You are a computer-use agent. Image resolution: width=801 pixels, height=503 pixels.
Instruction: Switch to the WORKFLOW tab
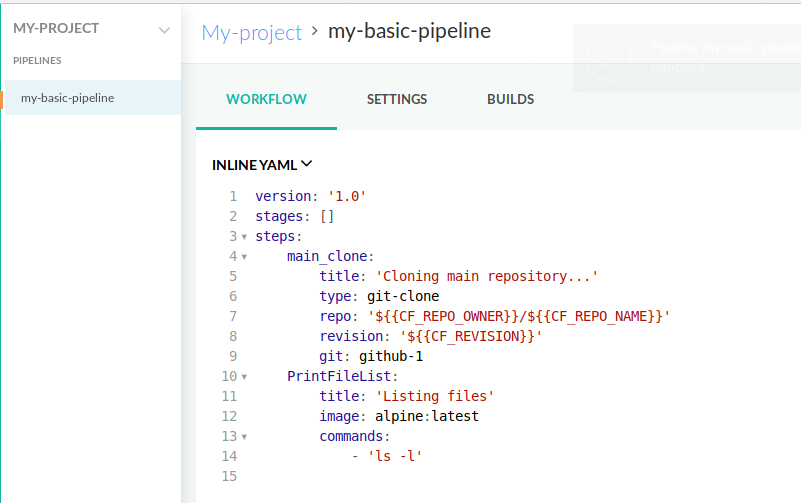click(x=266, y=99)
